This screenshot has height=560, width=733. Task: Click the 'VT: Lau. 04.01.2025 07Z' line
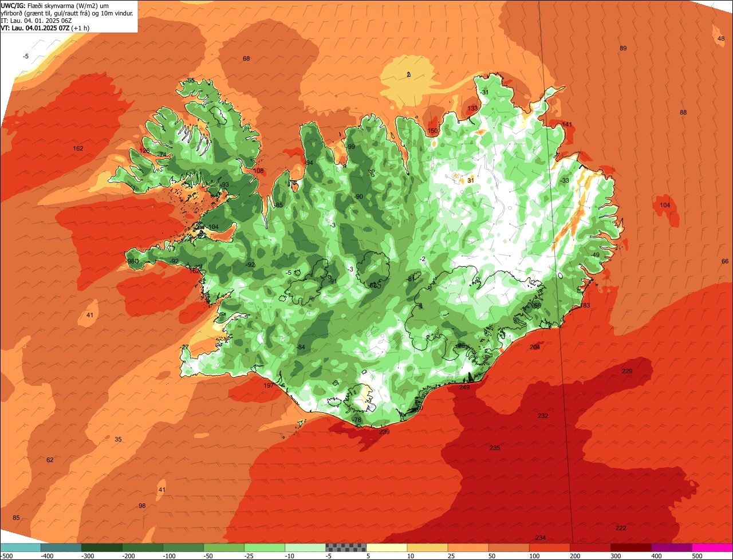click(x=45, y=28)
